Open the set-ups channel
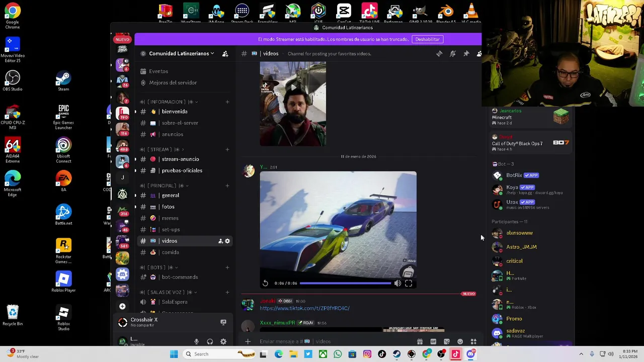This screenshot has height=362, width=644. 185,230
